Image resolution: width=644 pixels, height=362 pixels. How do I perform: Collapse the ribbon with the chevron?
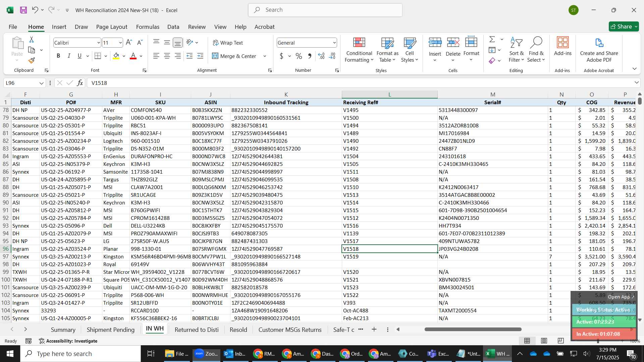pos(634,69)
